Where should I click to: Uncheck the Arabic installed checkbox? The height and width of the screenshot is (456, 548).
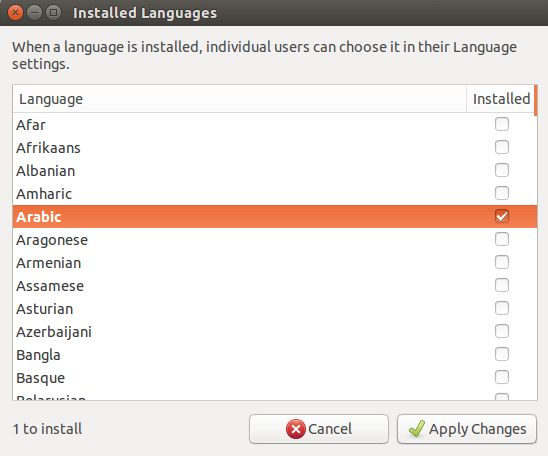[502, 216]
